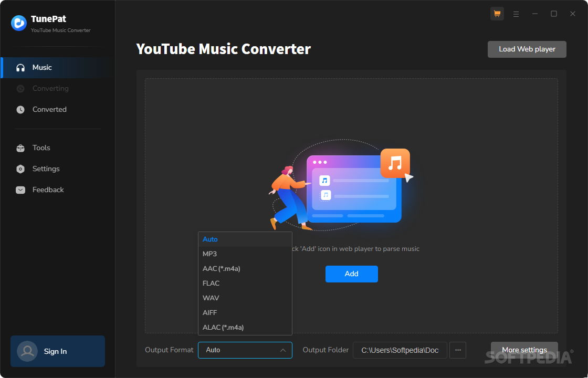Choose ALAC (*.m4a) output format
This screenshot has width=588, height=378.
245,328
